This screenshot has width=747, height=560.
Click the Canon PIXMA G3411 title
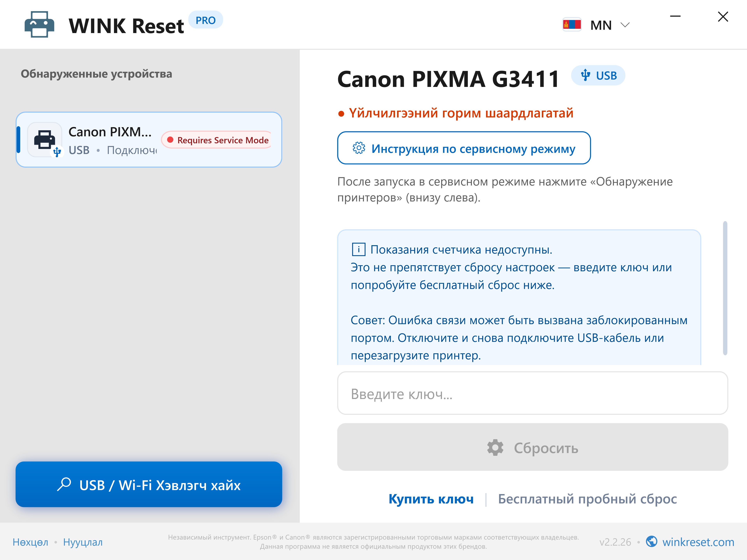448,79
